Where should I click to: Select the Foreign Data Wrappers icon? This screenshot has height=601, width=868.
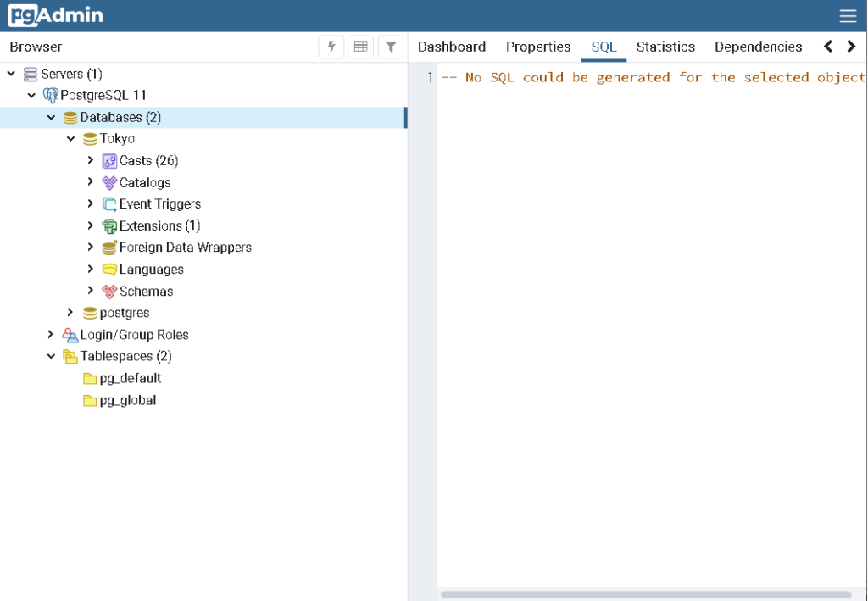pyautogui.click(x=109, y=247)
